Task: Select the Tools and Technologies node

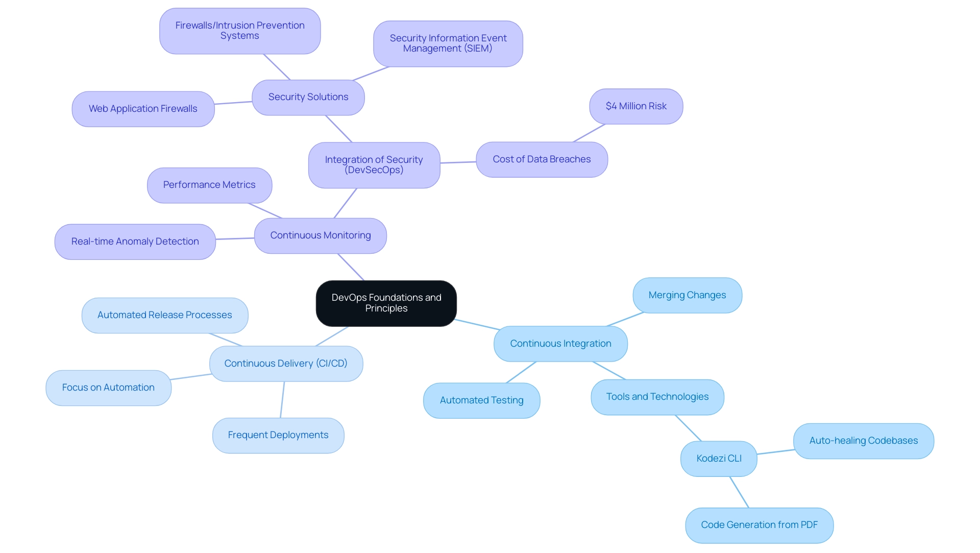Action: pos(656,396)
